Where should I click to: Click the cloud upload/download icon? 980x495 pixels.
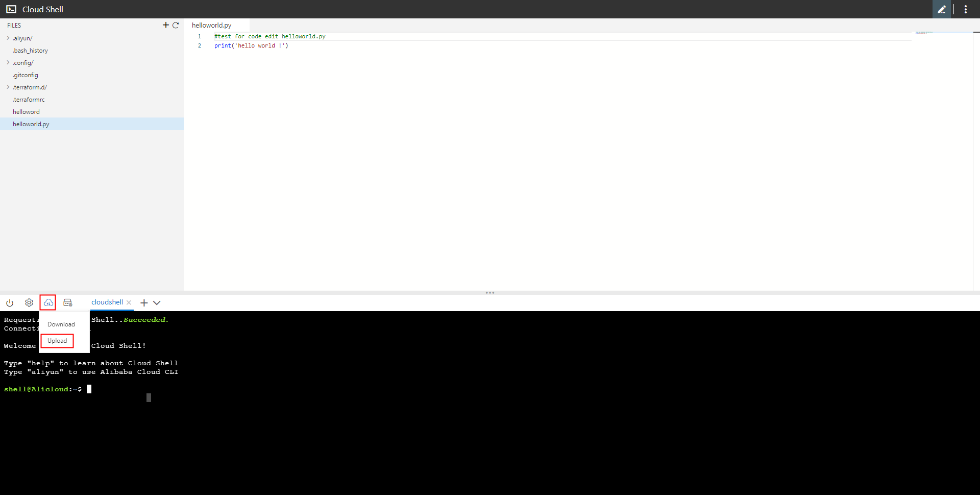(48, 302)
